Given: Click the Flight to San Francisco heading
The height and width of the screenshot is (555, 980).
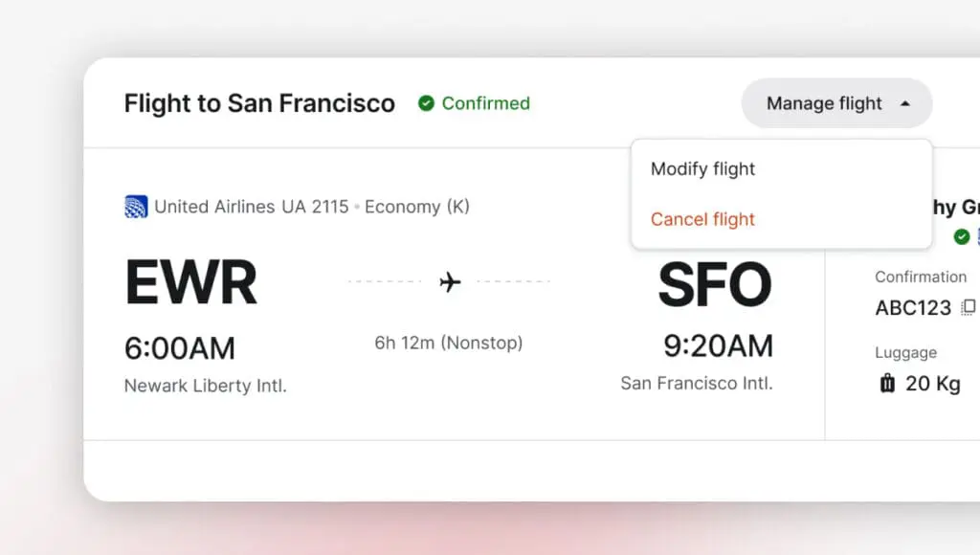Looking at the screenshot, I should coord(259,103).
